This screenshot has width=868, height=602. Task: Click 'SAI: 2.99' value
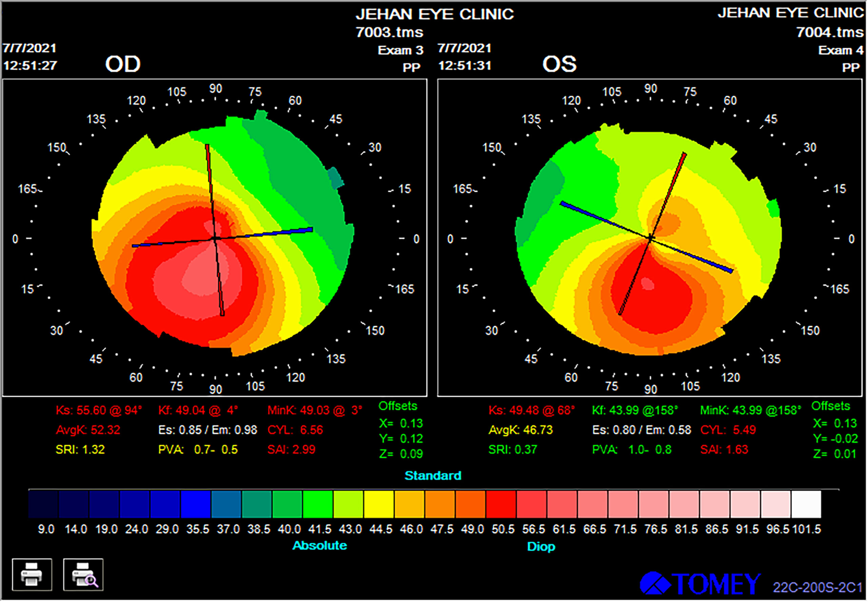pos(292,450)
